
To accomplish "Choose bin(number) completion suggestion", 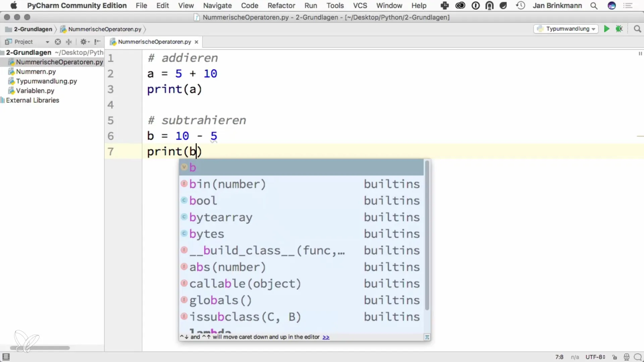I will [302, 184].
